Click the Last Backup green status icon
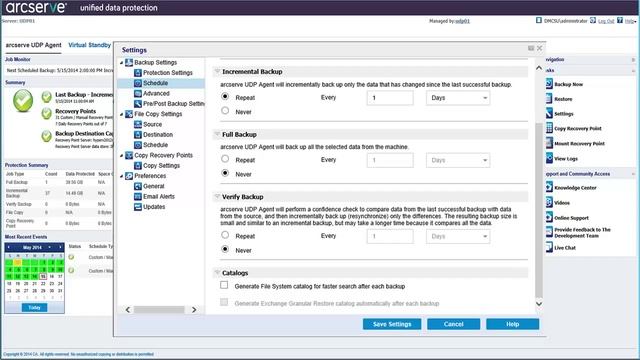Viewport: 640px width, 360px height. click(x=47, y=97)
